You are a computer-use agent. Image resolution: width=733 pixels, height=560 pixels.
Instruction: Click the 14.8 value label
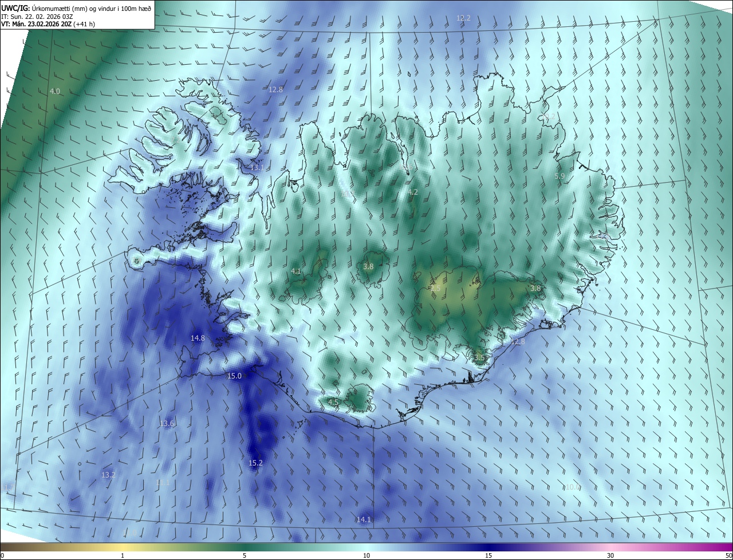pos(198,338)
